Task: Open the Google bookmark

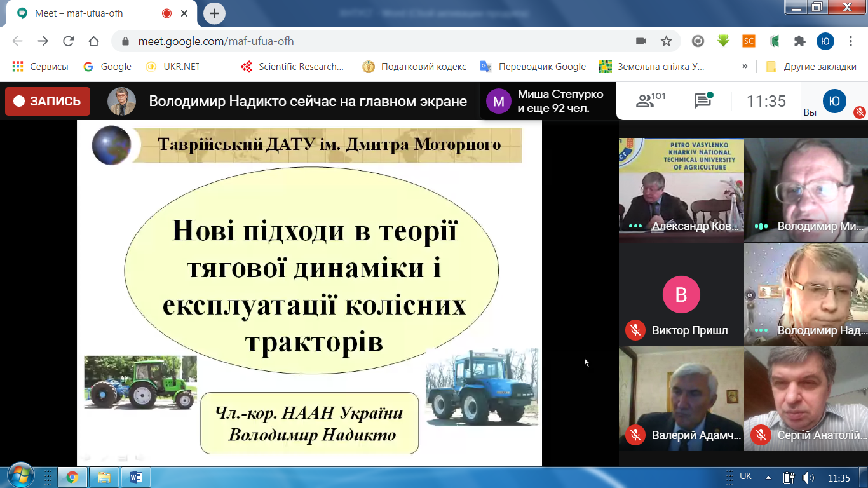Action: [107, 67]
